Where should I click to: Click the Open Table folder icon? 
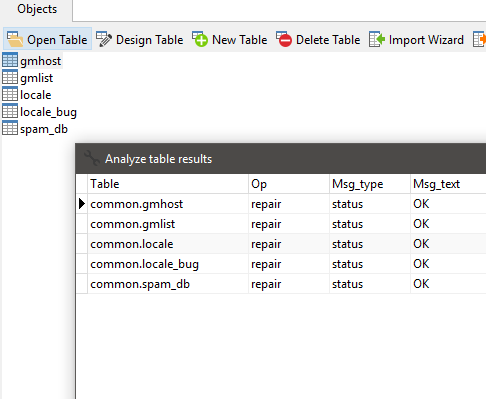coord(15,39)
